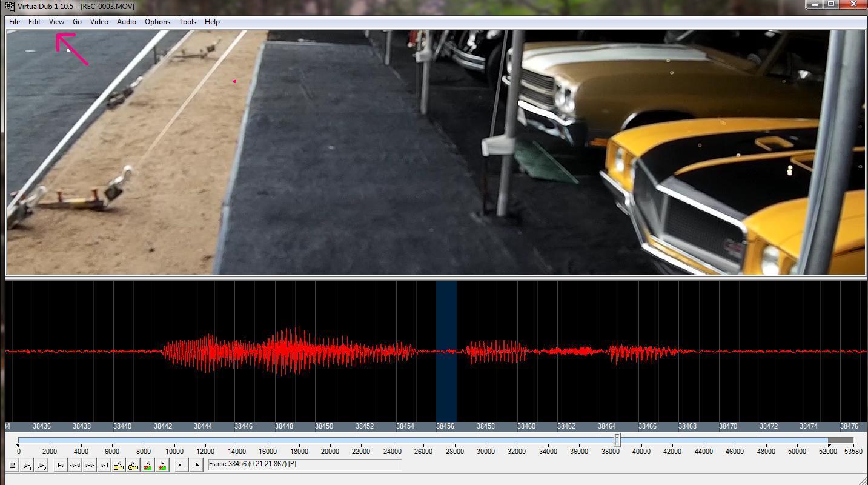Screen dimensions: 868x485
Task: Click the selection end marker on seek bar
Action: pyautogui.click(x=829, y=446)
